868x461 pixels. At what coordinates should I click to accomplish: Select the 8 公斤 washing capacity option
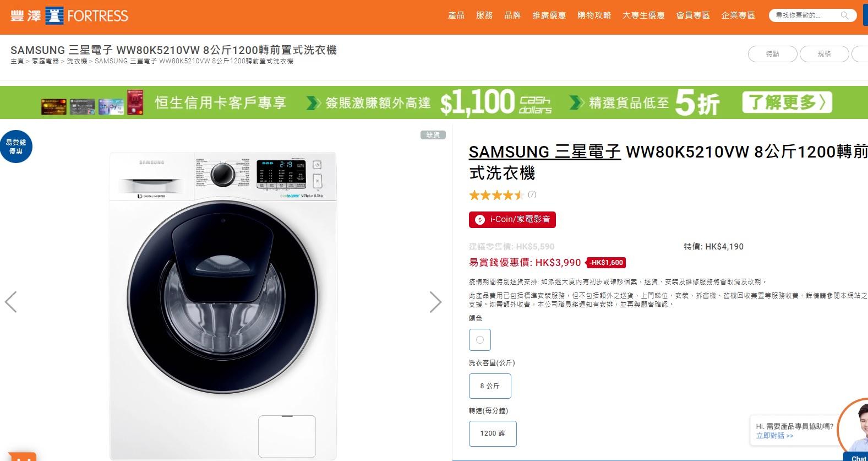489,386
